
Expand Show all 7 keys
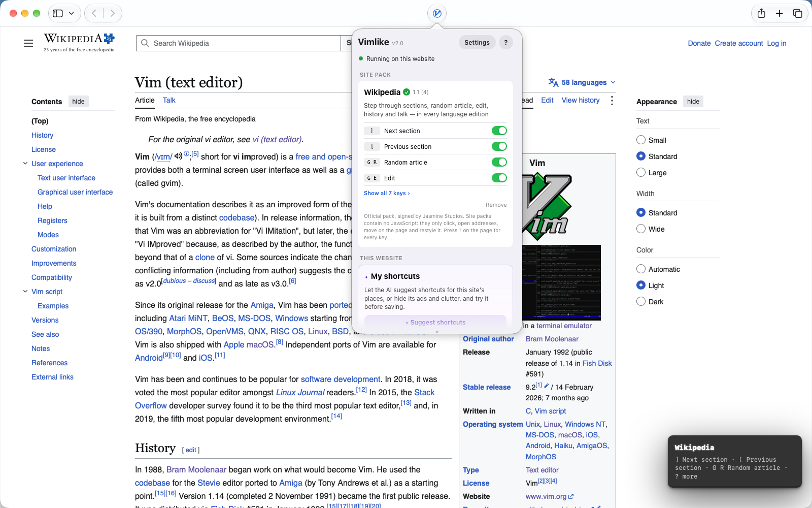point(387,193)
